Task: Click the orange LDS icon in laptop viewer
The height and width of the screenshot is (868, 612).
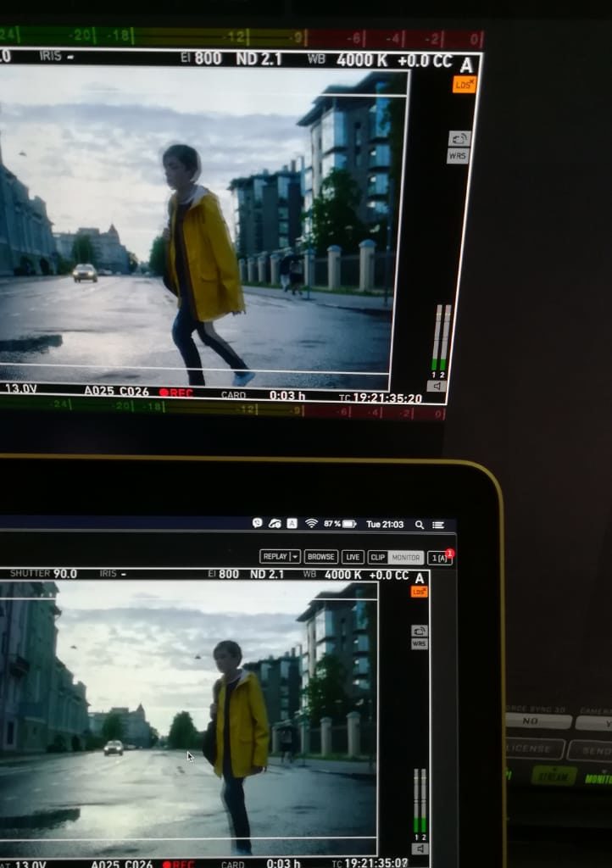Action: pyautogui.click(x=419, y=592)
